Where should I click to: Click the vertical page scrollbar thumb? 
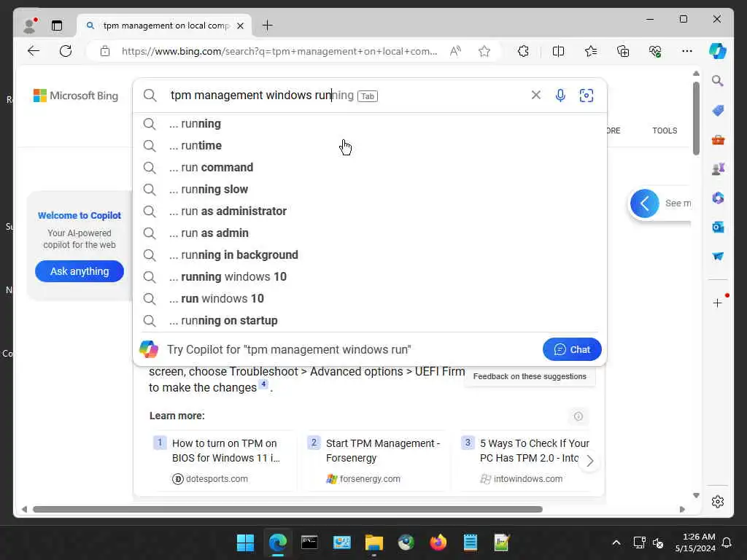click(x=696, y=118)
